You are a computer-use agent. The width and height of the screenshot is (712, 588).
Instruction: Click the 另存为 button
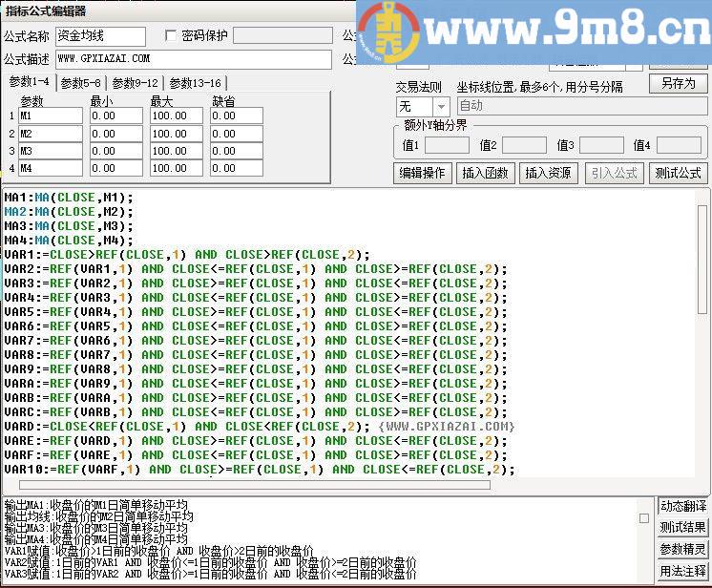point(678,83)
